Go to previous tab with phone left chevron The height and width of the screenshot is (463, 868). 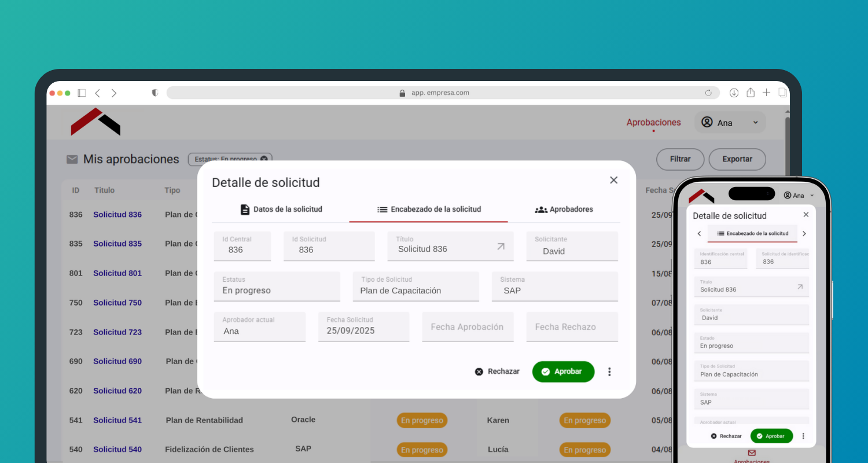(x=699, y=234)
